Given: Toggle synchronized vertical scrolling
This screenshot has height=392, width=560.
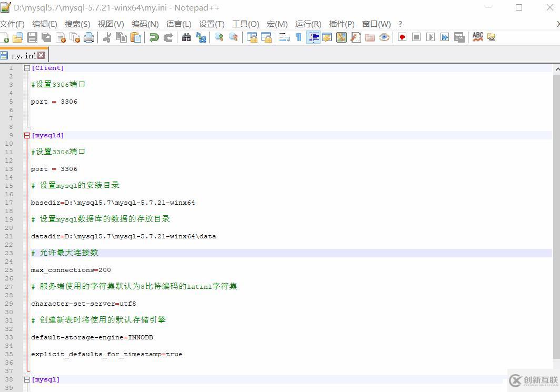Looking at the screenshot, I should click(x=252, y=37).
